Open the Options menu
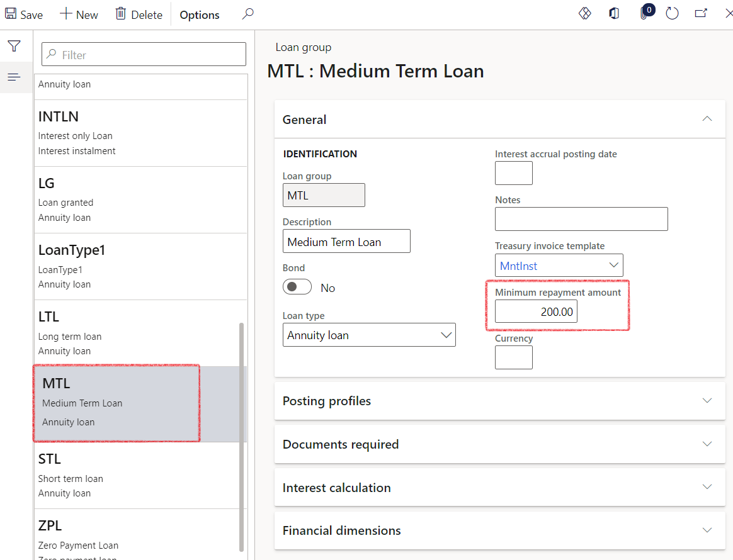This screenshot has width=733, height=560. (199, 14)
